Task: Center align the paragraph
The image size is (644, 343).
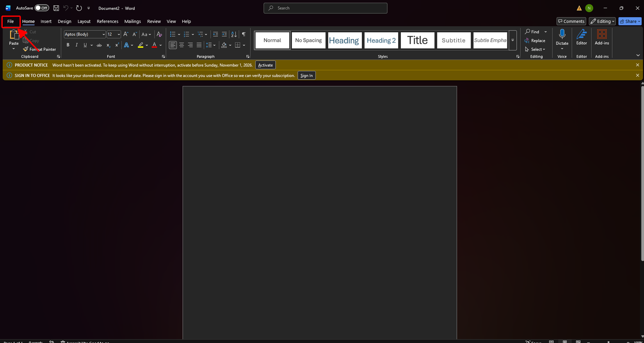Action: click(x=181, y=45)
